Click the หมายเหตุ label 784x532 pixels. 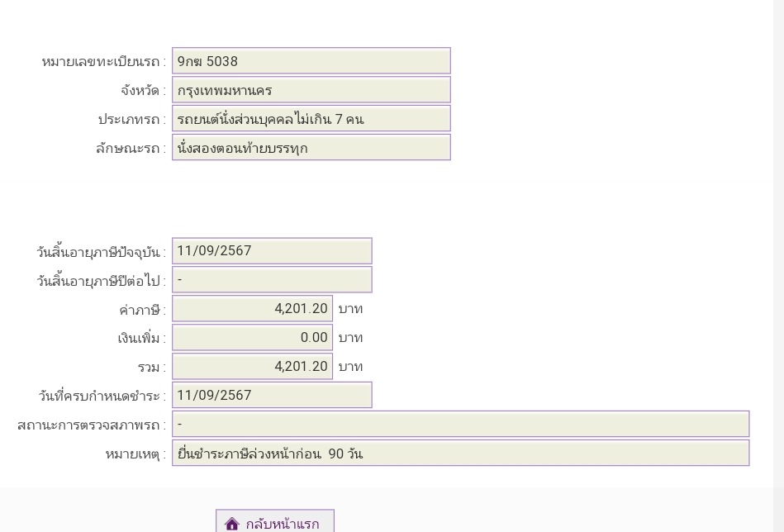coord(135,454)
